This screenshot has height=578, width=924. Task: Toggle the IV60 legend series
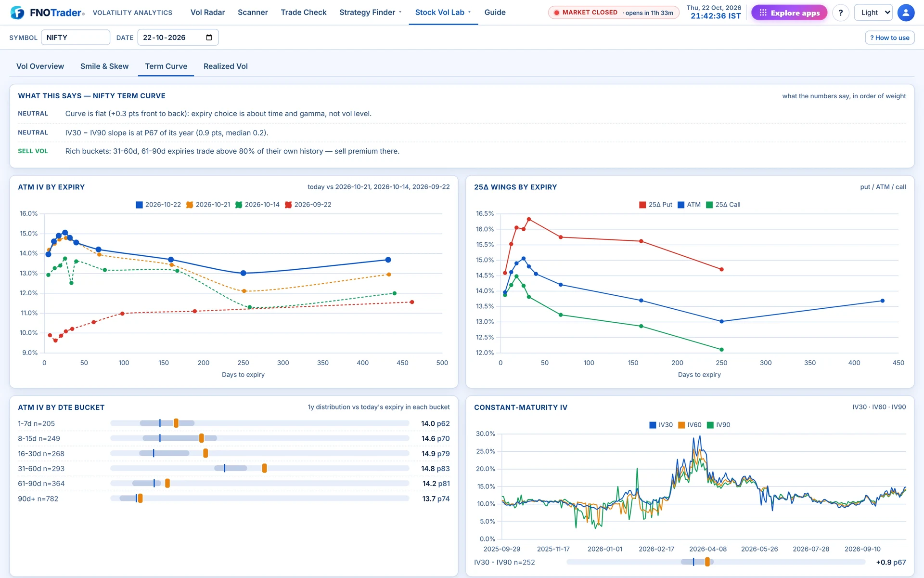(689, 425)
